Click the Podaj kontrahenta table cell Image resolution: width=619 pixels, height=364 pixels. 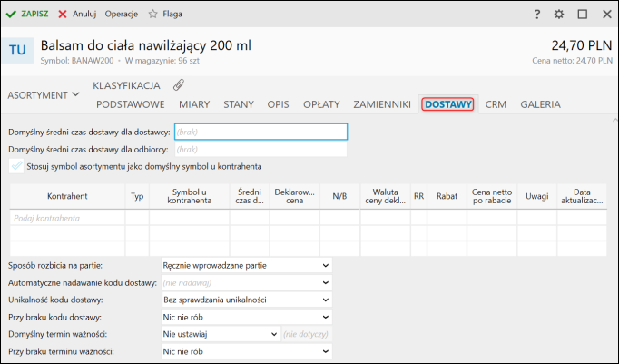coord(67,218)
